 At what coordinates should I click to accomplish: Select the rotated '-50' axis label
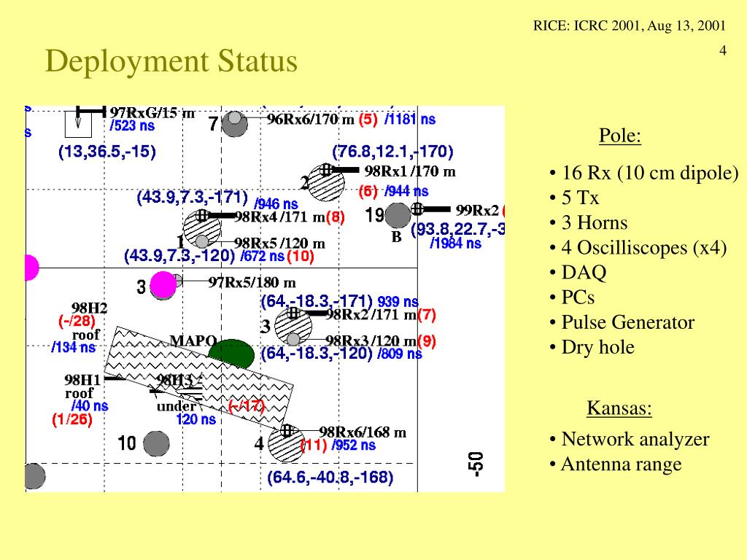pos(476,464)
